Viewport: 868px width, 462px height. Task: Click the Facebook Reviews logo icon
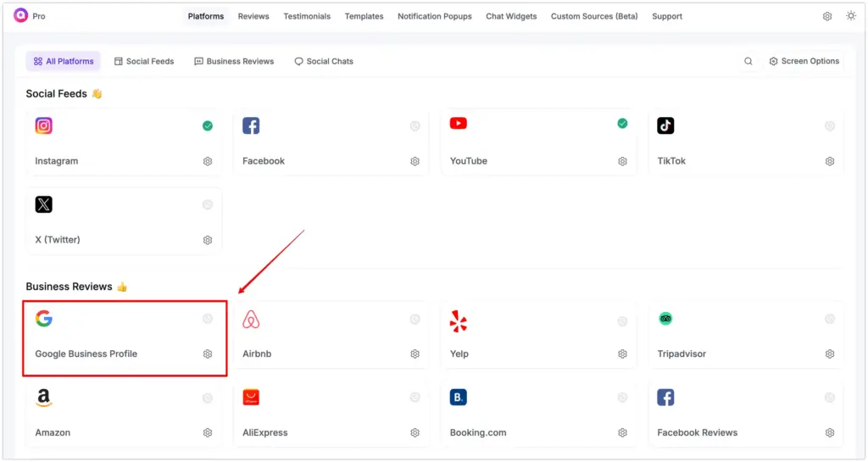tap(665, 398)
